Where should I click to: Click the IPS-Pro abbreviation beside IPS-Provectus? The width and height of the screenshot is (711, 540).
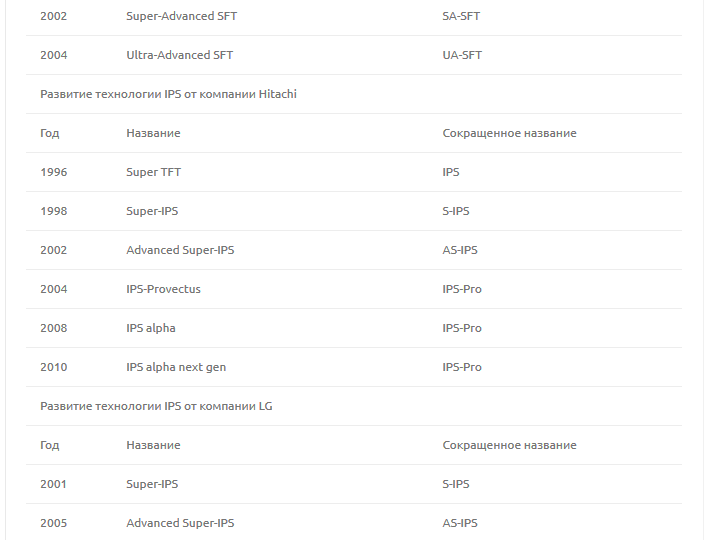click(462, 290)
